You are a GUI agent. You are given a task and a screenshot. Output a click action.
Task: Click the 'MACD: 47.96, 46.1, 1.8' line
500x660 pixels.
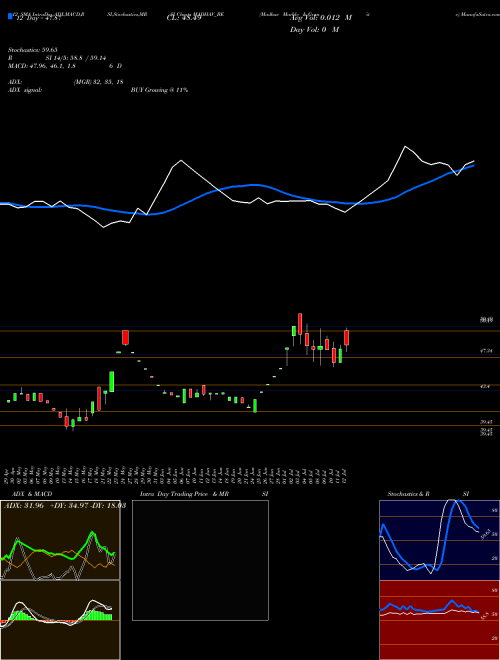coord(42,66)
